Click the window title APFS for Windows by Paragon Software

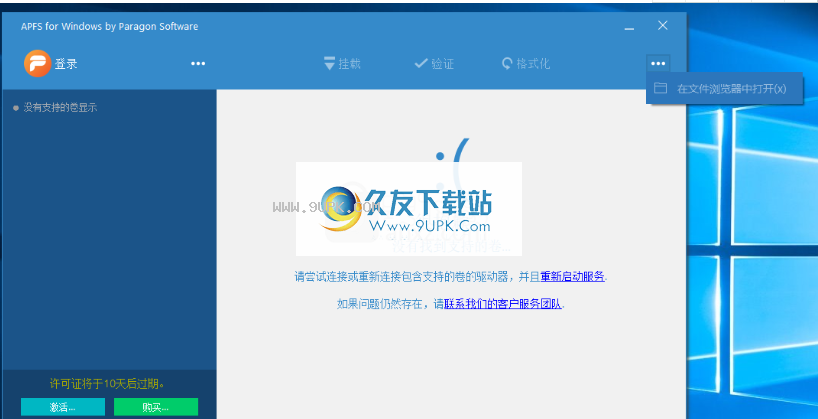110,27
